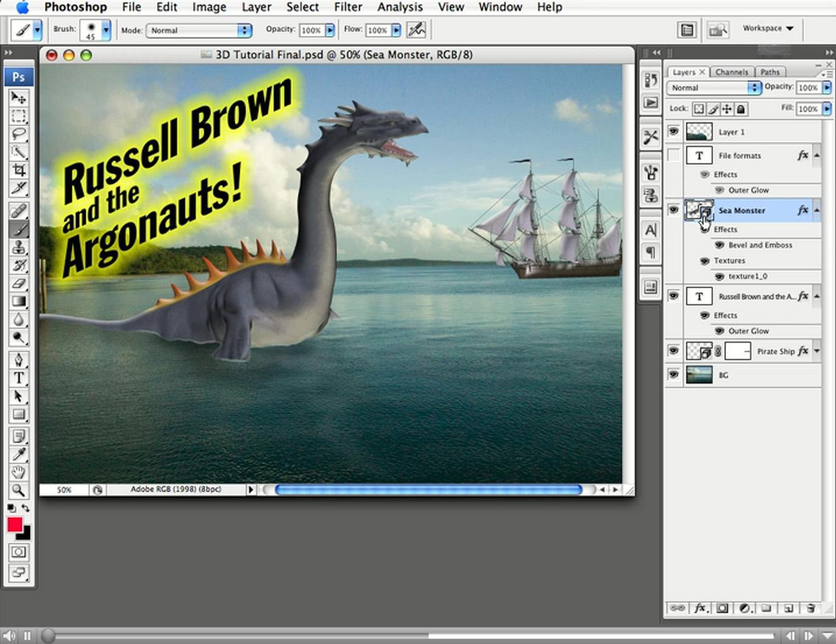
Task: Select the Crop tool
Action: point(19,170)
